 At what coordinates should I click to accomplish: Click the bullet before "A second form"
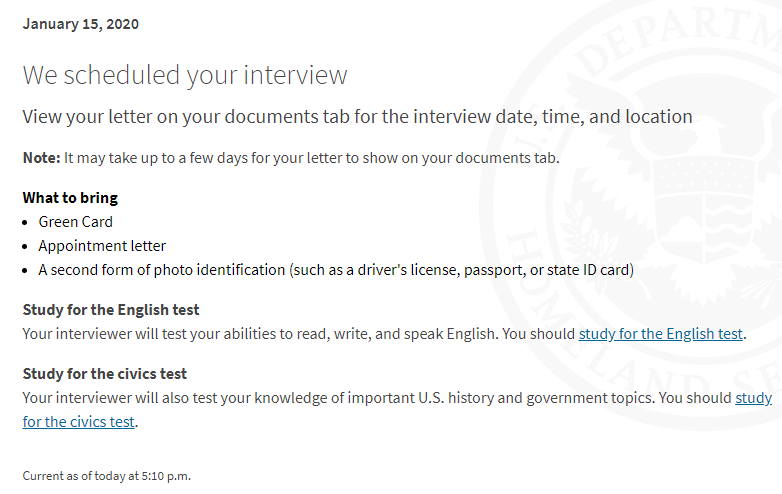click(x=25, y=271)
